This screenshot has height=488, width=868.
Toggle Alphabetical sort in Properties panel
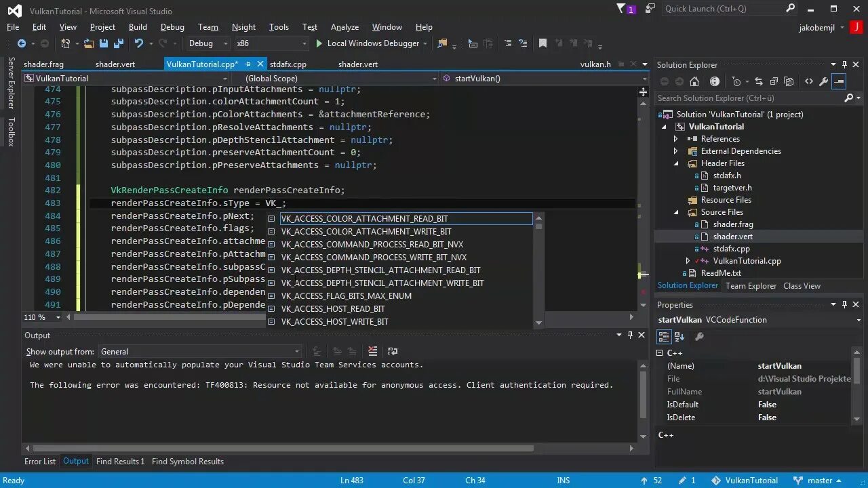(x=679, y=337)
